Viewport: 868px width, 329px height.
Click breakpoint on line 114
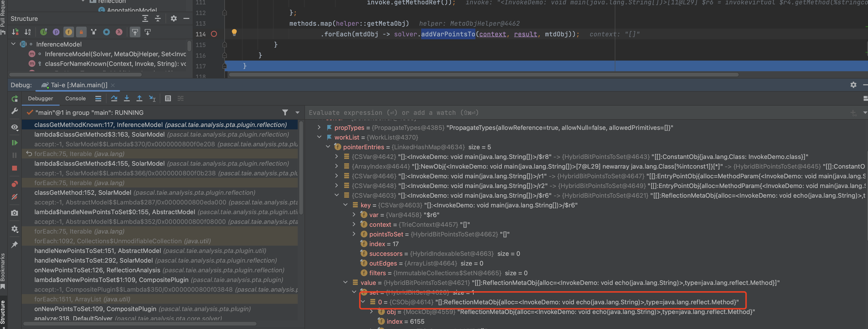[214, 34]
